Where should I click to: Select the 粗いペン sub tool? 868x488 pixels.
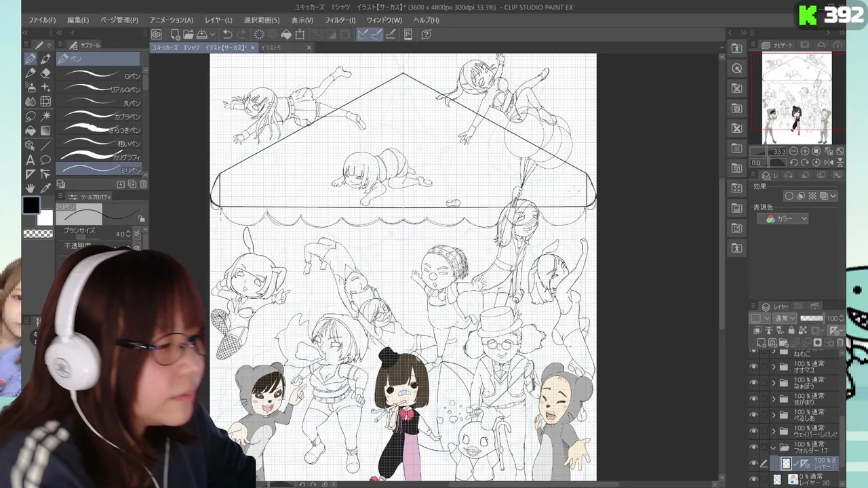pos(100,143)
